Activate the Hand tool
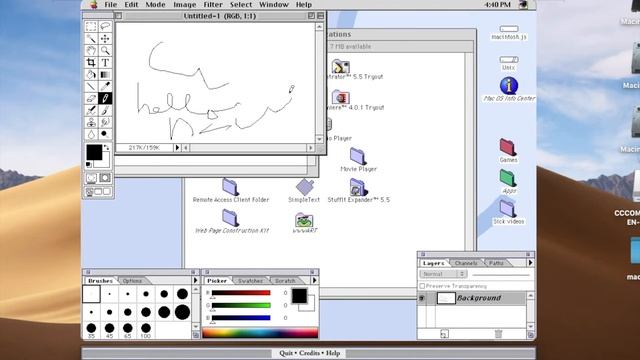The image size is (640, 360). point(91,50)
